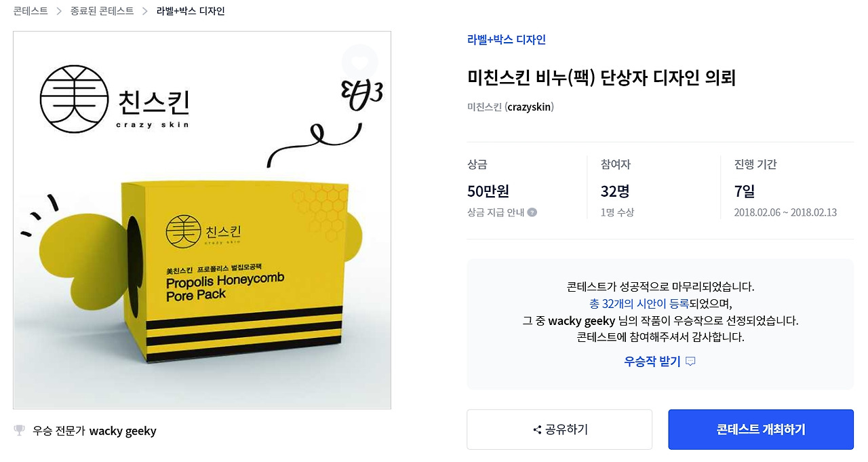Viewport: 868px width, 462px height.
Task: Click the heart favorite icon on image
Action: click(359, 62)
